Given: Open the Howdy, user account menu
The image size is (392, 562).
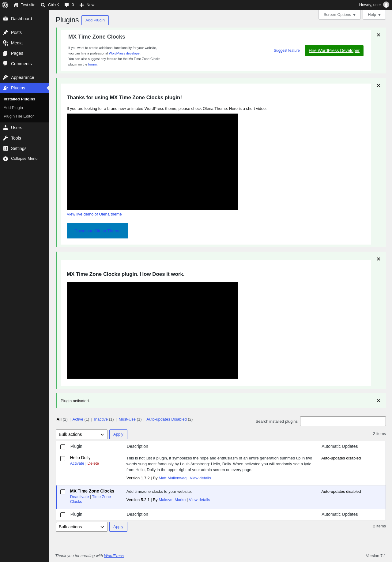Looking at the screenshot, I should click(374, 5).
